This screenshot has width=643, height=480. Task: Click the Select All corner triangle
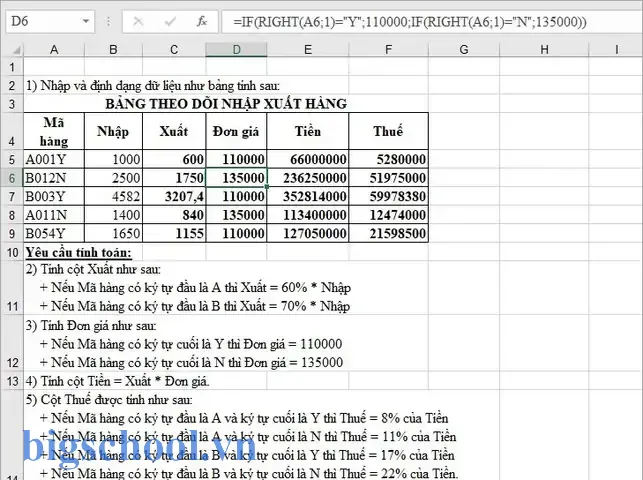point(15,50)
